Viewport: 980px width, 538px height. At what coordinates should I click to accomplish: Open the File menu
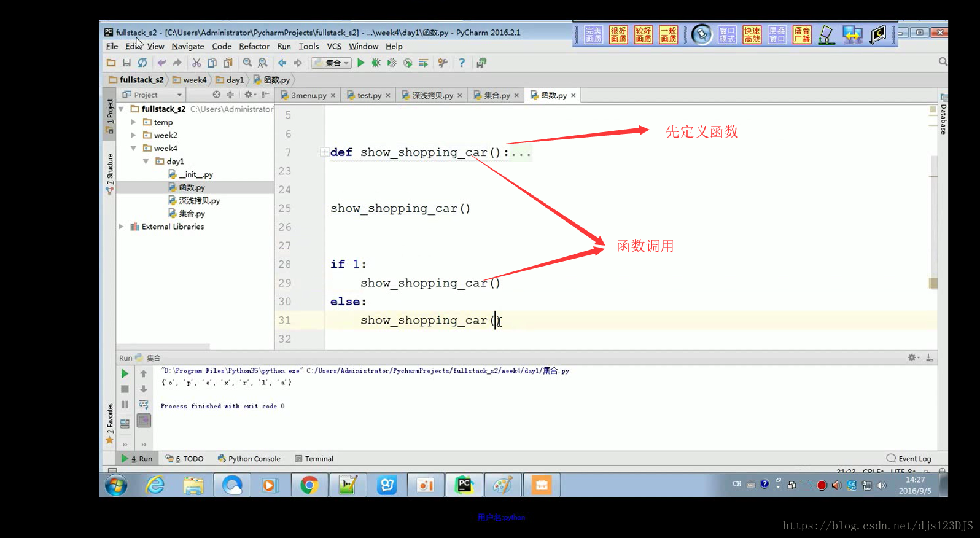click(112, 46)
